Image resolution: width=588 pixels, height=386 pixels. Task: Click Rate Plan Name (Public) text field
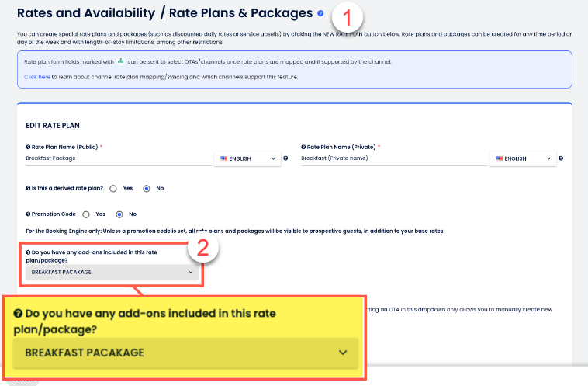point(118,158)
